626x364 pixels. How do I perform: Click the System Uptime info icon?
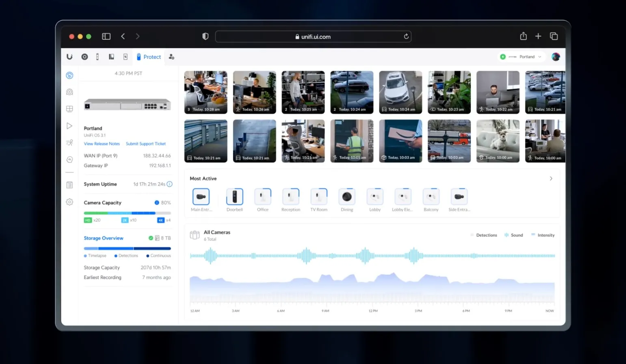(170, 184)
